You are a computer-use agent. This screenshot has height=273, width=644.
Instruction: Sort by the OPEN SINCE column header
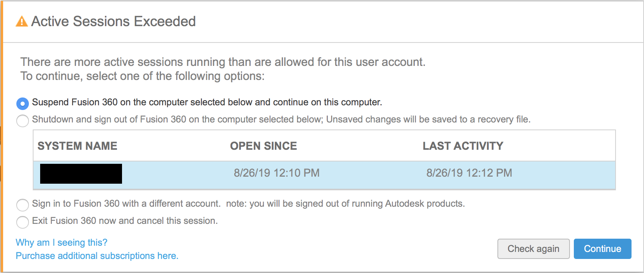(x=264, y=146)
